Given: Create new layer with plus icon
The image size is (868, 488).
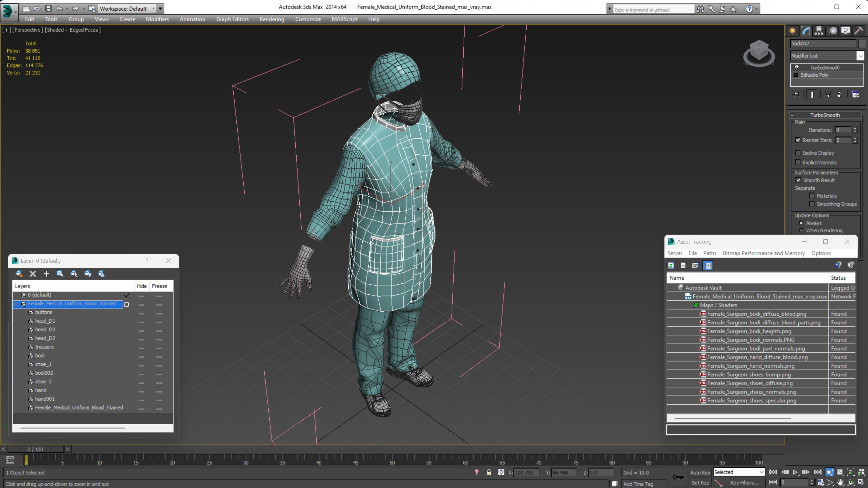Looking at the screenshot, I should tap(47, 274).
